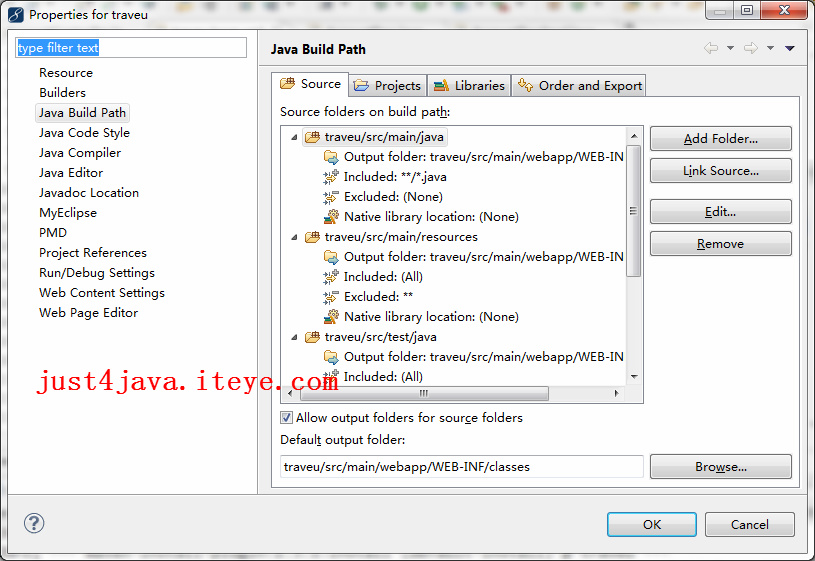Select Java Compiler in the sidebar
Screen dimensions: 815x561
coord(80,153)
